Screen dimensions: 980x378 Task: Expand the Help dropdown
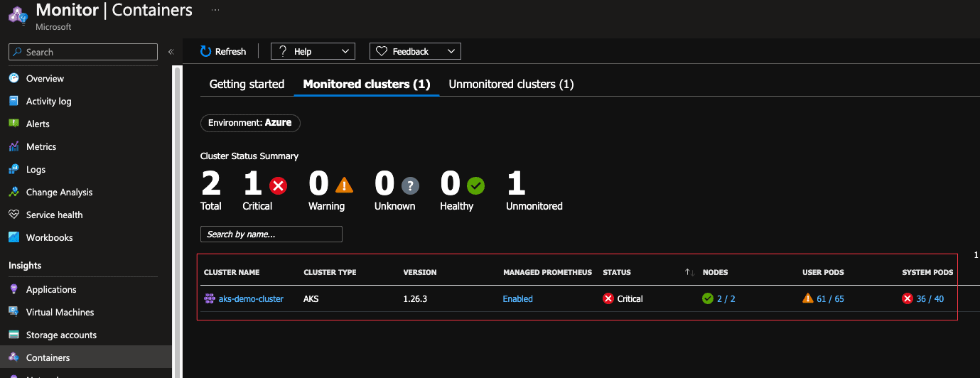tap(313, 51)
